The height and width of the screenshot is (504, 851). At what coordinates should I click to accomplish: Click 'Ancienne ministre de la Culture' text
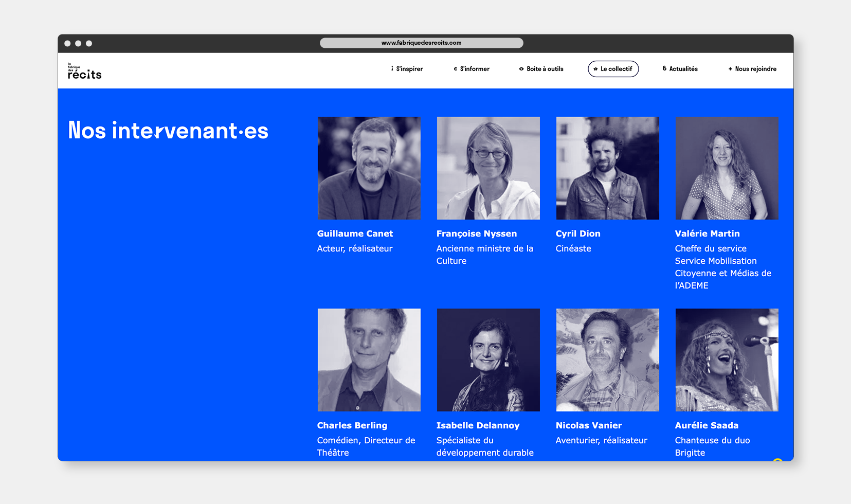485,255
